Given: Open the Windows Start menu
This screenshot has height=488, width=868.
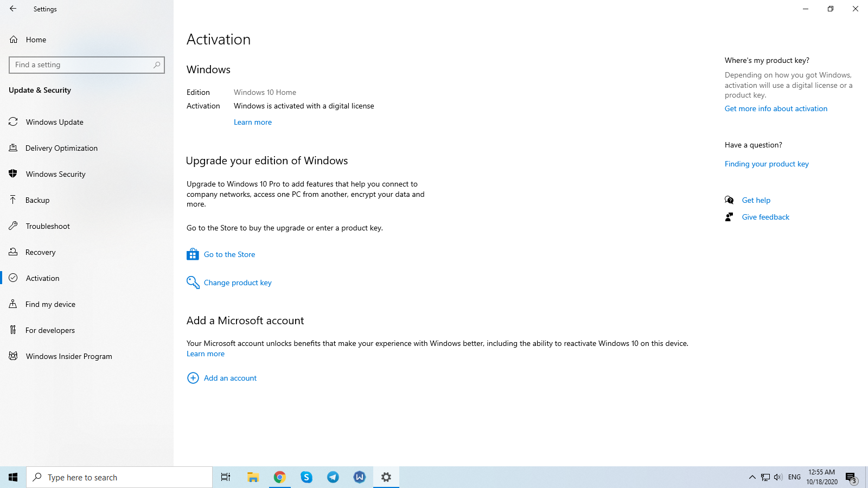Looking at the screenshot, I should click(13, 477).
